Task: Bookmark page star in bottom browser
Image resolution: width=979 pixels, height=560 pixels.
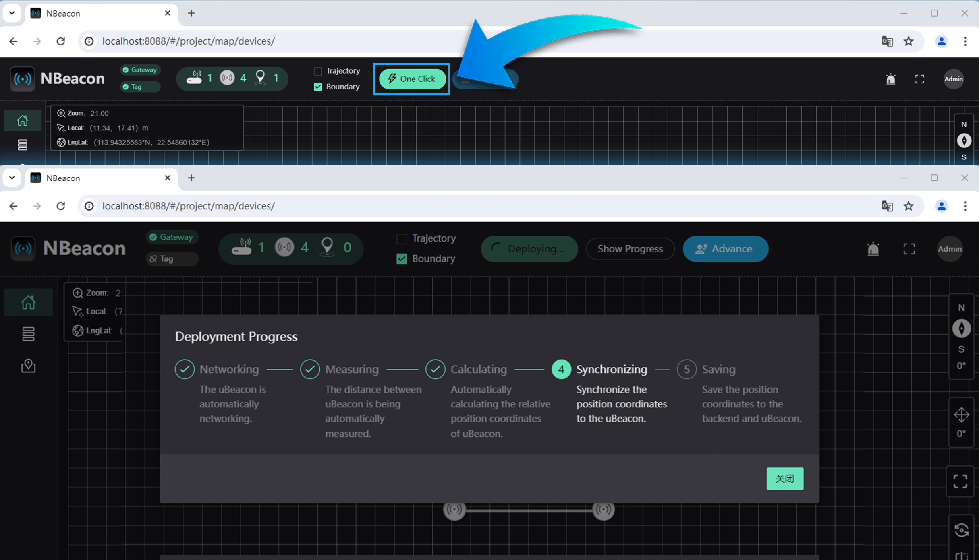Action: [x=908, y=206]
